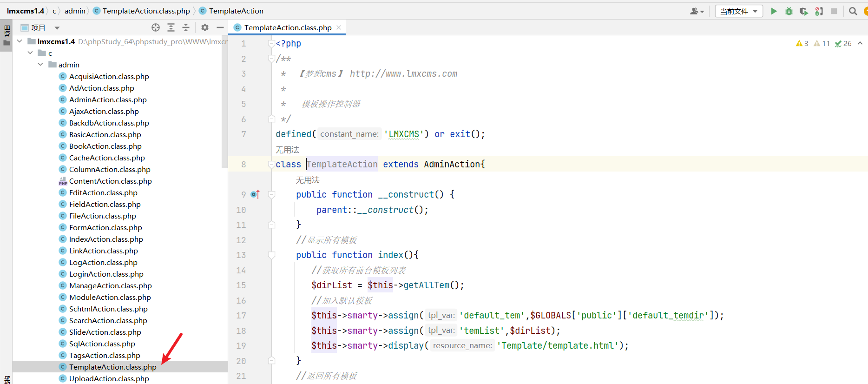Switch to the TemplateAction.class.php editor tab
This screenshot has width=868, height=384.
click(x=288, y=27)
